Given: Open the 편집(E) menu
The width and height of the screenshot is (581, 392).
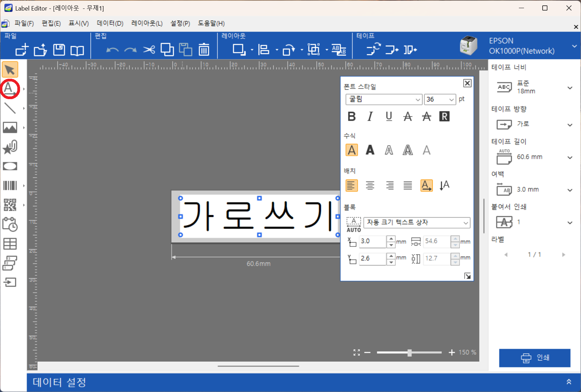Looking at the screenshot, I should click(x=51, y=23).
